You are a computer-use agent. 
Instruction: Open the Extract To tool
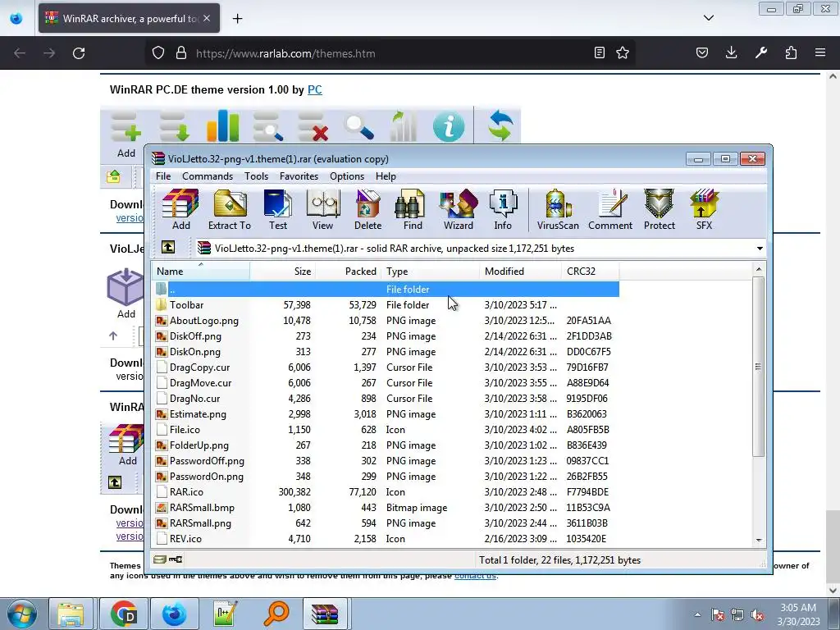point(230,209)
